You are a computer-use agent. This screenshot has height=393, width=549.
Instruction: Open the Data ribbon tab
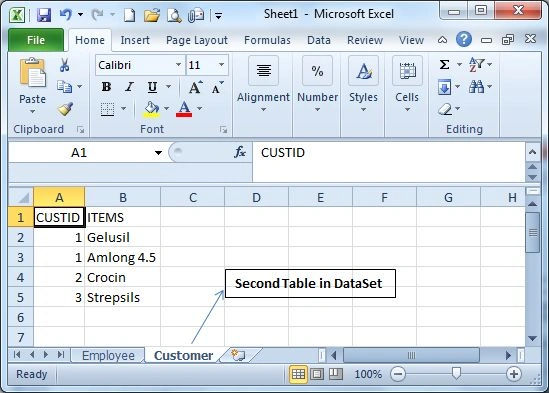(x=319, y=40)
